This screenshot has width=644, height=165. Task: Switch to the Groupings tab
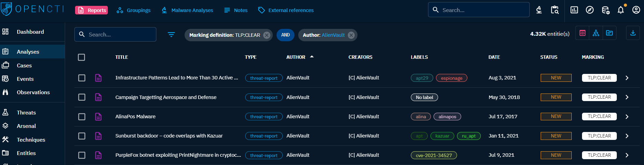pyautogui.click(x=134, y=10)
